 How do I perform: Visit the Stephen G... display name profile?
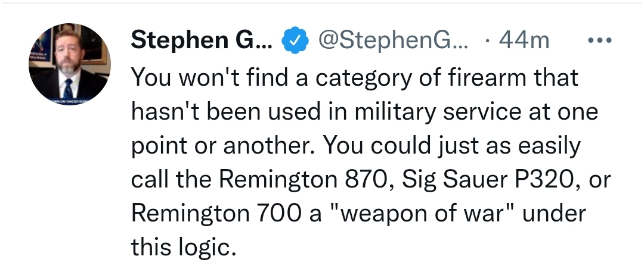[202, 40]
